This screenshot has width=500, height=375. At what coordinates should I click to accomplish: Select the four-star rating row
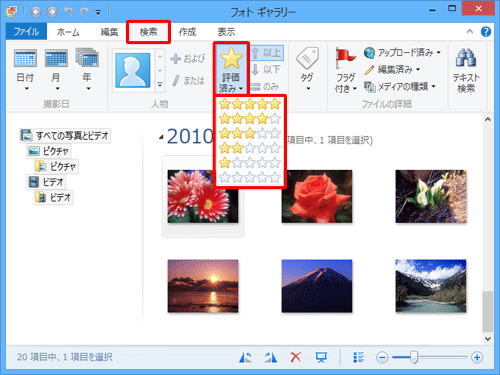click(x=250, y=118)
